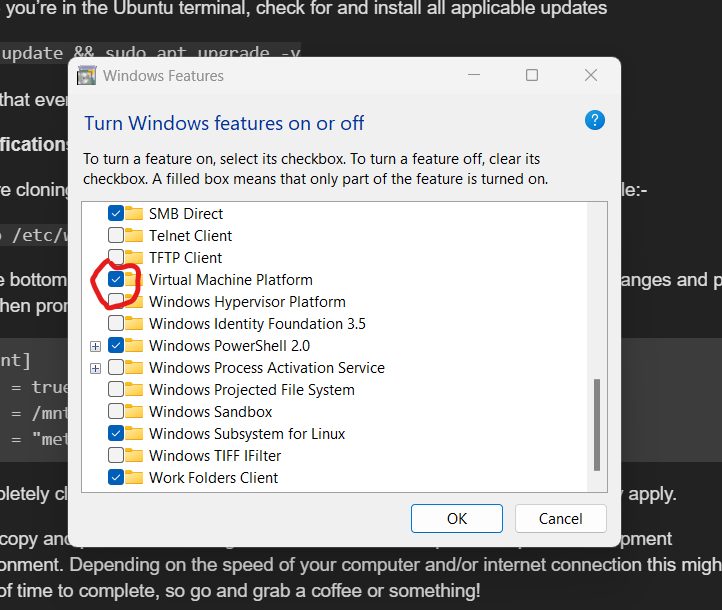722x610 pixels.
Task: Minimize the Windows Features dialog
Action: [474, 75]
